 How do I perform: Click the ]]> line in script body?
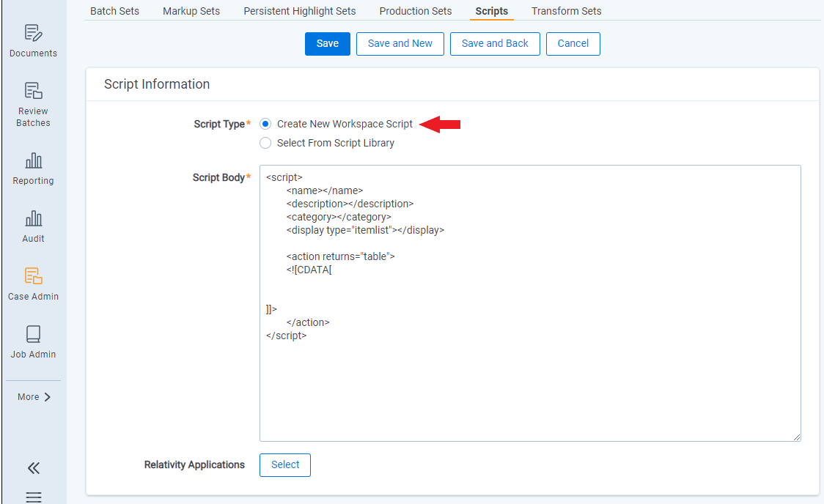pyautogui.click(x=271, y=309)
